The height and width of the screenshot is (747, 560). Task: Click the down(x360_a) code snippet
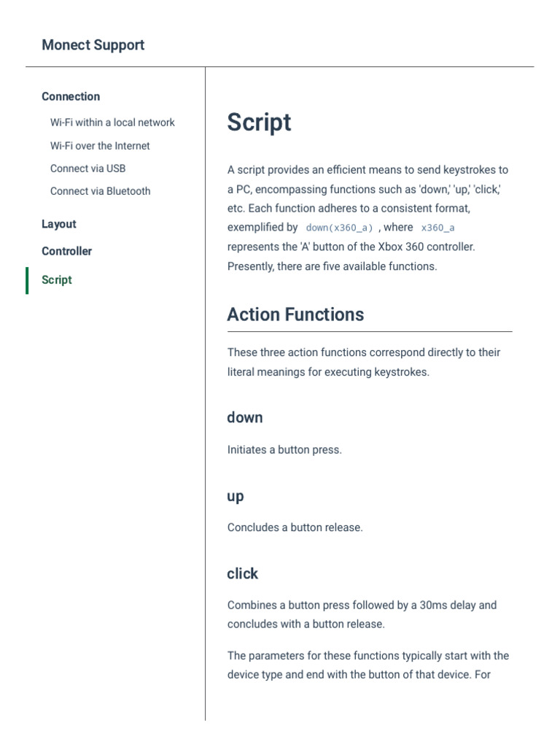pos(339,228)
